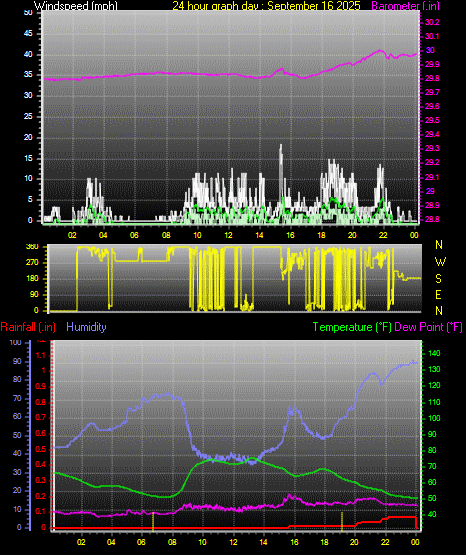
Task: Click the 'Barometer (.in)' axis title
Action: (405, 6)
